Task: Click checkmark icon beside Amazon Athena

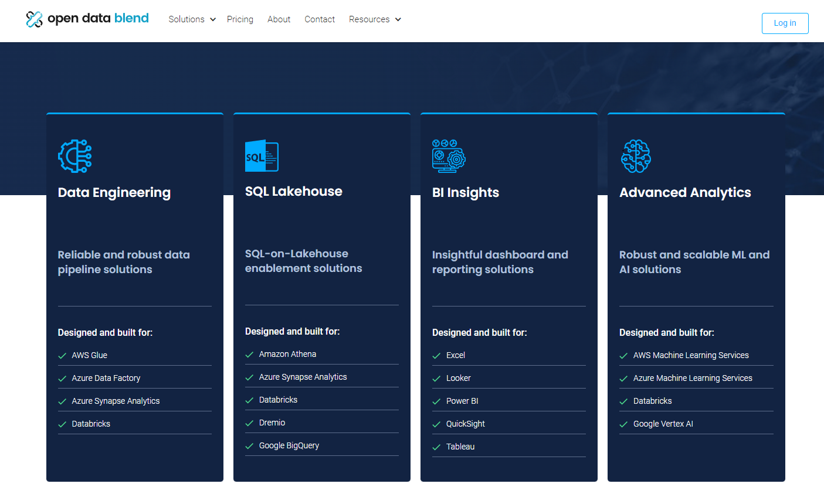Action: click(249, 355)
